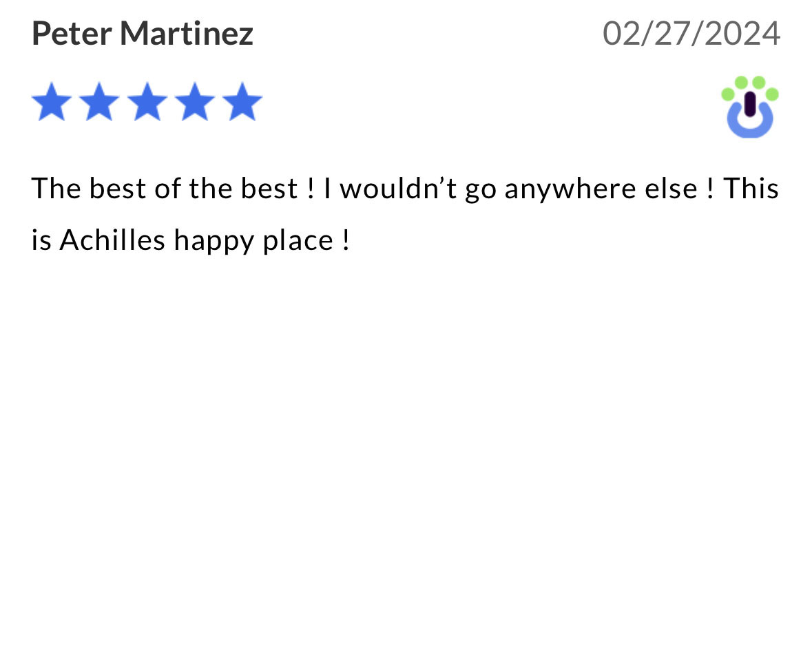Open reviewer Peter Martinez's name
812x654 pixels.
coord(143,33)
